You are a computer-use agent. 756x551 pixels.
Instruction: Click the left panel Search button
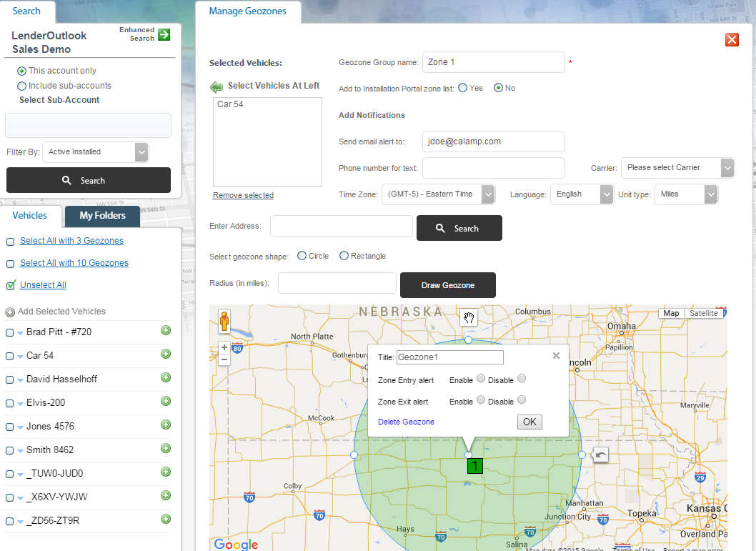(89, 180)
